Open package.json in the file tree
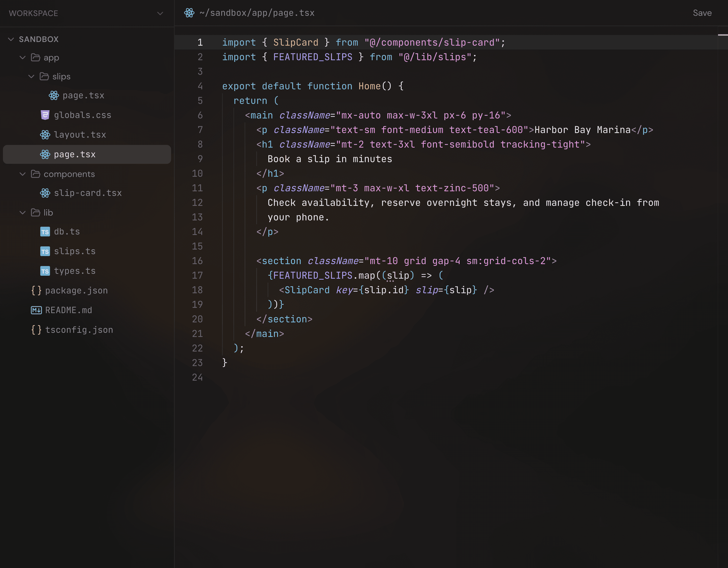The image size is (728, 568). click(x=87, y=291)
